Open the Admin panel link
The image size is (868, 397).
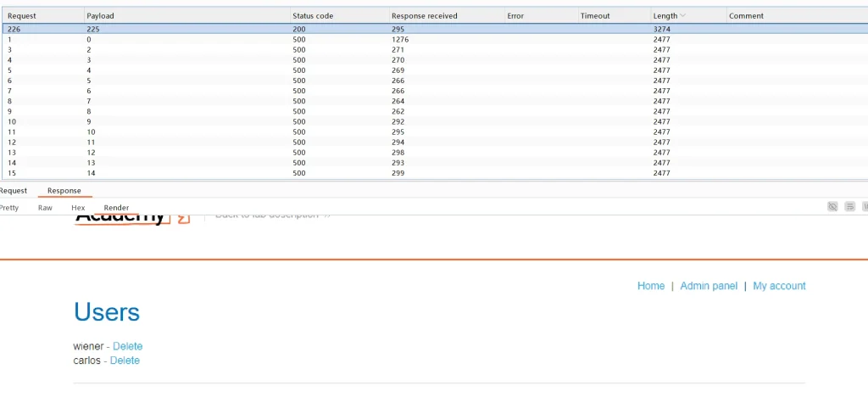[709, 286]
